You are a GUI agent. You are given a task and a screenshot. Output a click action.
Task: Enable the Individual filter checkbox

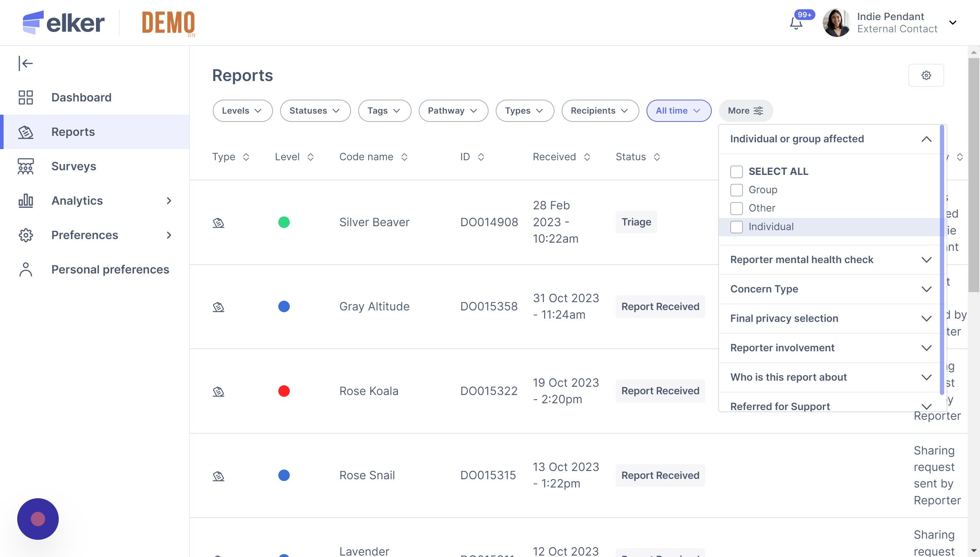tap(736, 227)
